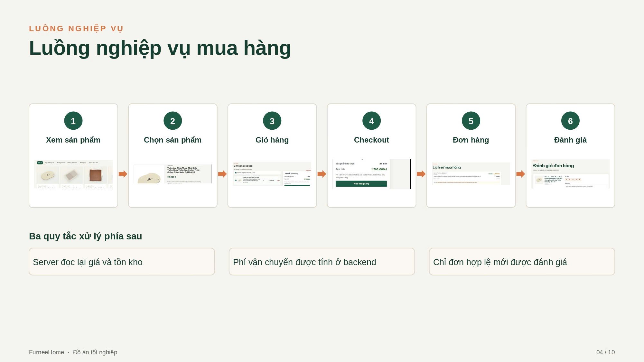Click the step 1 number circle
Image resolution: width=644 pixels, height=362 pixels.
(x=73, y=121)
